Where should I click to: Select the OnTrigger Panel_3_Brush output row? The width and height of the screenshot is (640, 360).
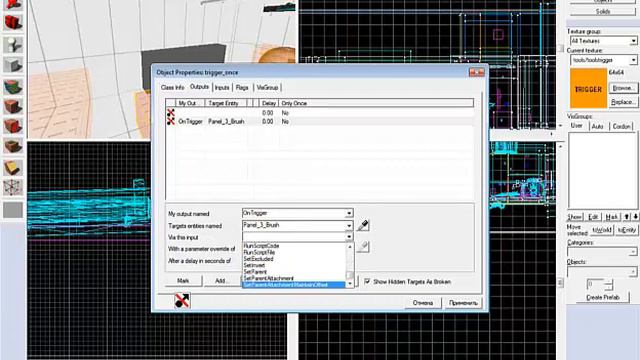[320, 121]
